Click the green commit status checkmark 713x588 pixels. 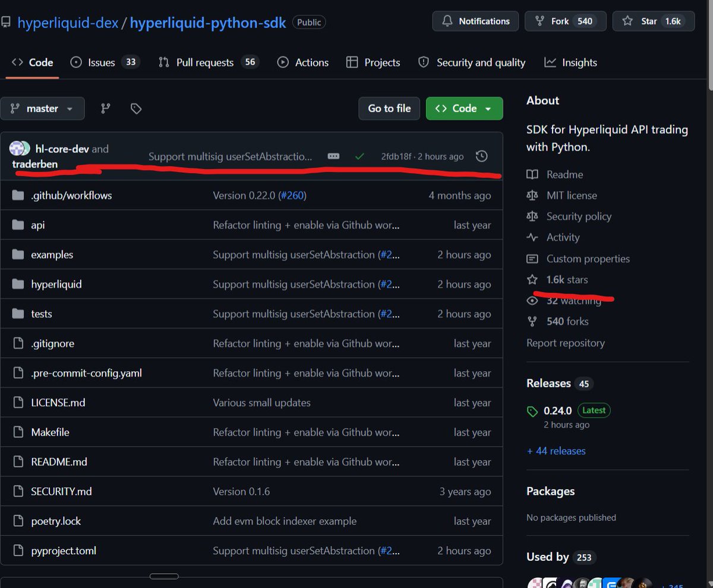[359, 156]
